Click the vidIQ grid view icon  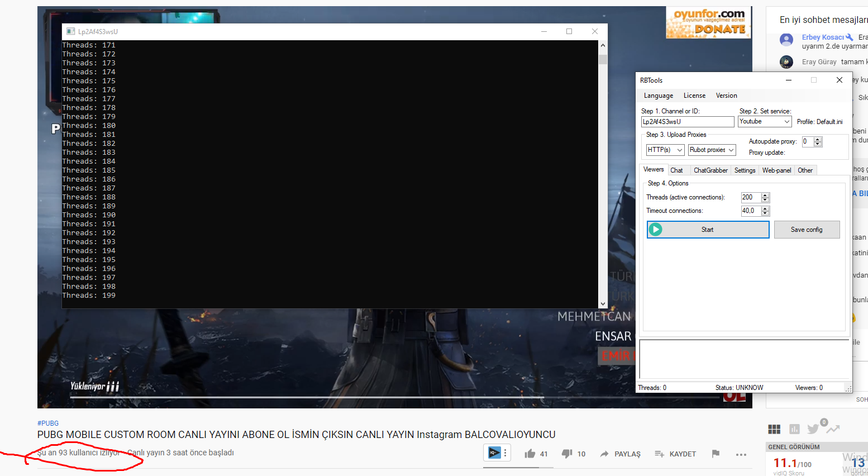[x=774, y=429]
